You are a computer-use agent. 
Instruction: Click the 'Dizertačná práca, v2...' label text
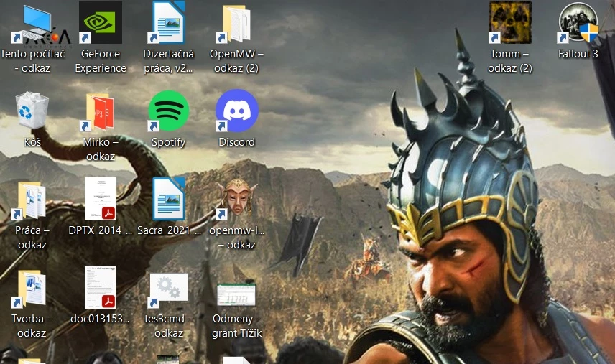pyautogui.click(x=168, y=61)
